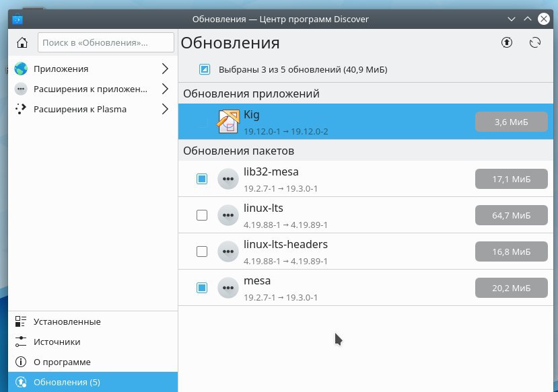This screenshot has height=392, width=558.
Task: Click the О программе info icon
Action: pos(21,362)
